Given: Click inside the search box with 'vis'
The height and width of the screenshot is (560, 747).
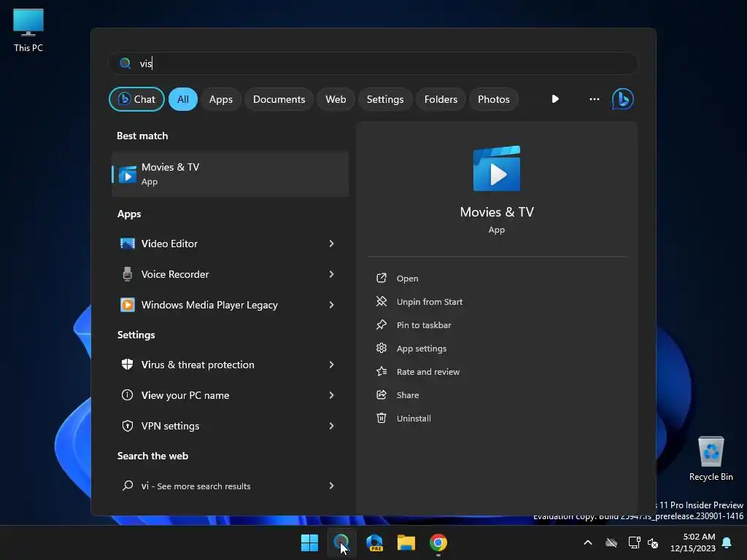Looking at the screenshot, I should [x=373, y=63].
